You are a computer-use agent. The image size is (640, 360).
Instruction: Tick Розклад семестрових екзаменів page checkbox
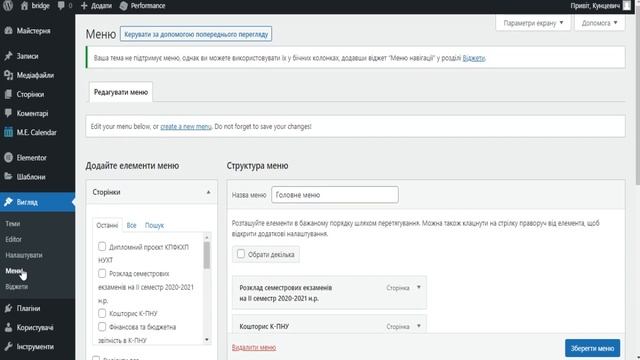(x=102, y=273)
